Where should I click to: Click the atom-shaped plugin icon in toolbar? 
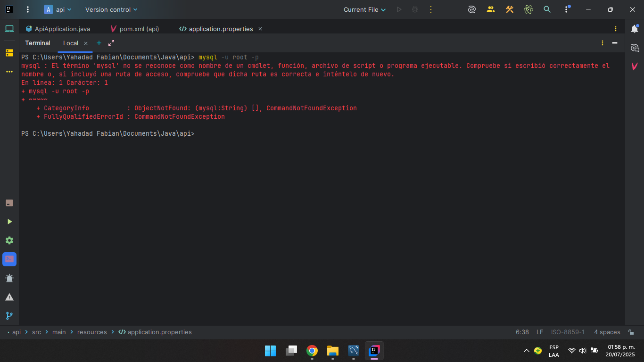528,9
